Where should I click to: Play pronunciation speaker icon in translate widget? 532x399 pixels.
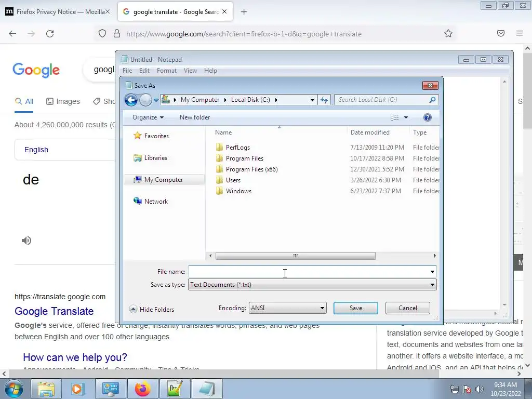tap(26, 241)
